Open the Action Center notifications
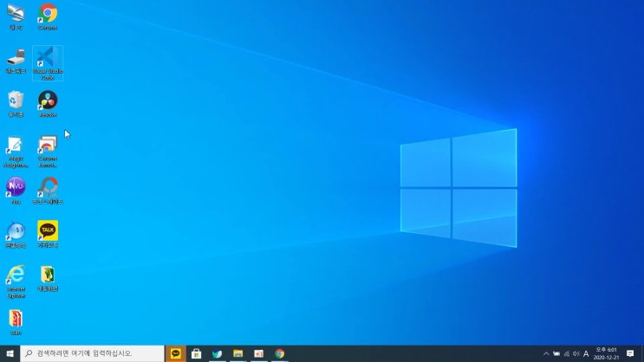 (x=630, y=353)
